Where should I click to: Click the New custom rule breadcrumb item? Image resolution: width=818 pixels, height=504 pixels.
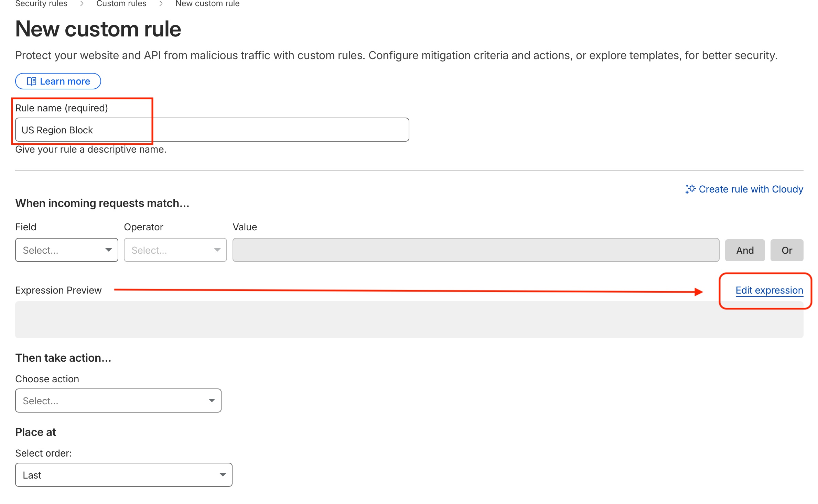[207, 4]
